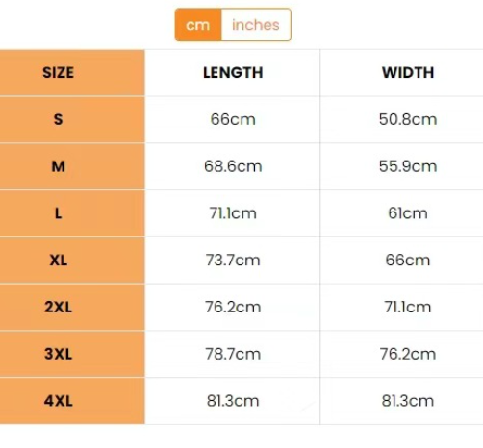
Task: Select the 4XL size row label
Action: [x=59, y=401]
